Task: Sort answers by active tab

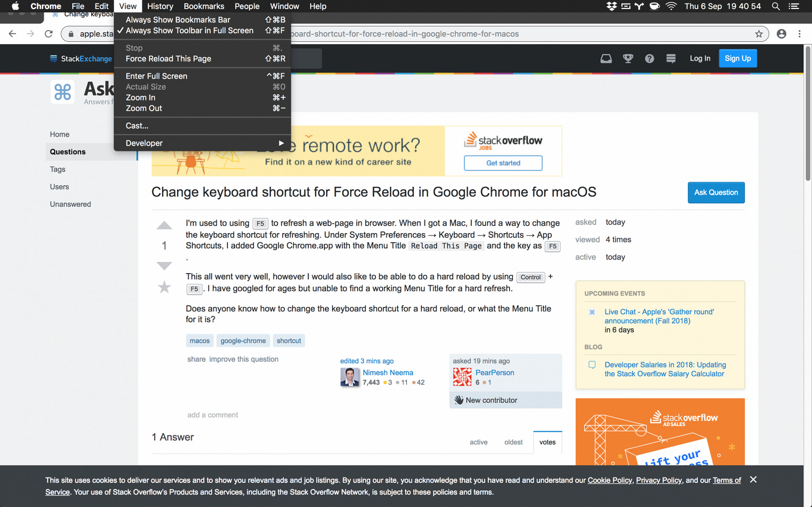Action: pos(478,442)
